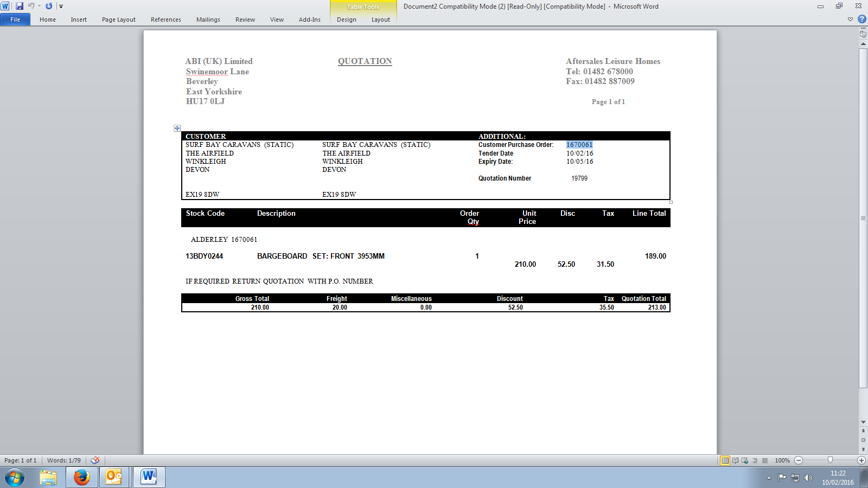The image size is (868, 488).
Task: Switch to the Insert ribbon tab
Action: [x=79, y=20]
